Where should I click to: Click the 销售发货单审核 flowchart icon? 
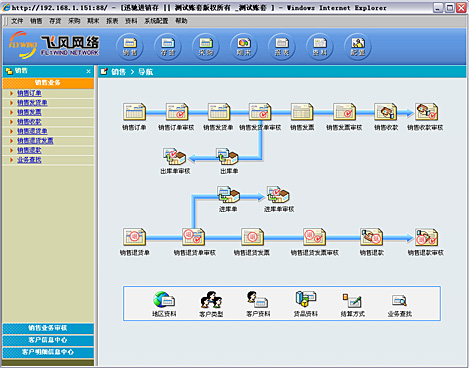[x=260, y=112]
